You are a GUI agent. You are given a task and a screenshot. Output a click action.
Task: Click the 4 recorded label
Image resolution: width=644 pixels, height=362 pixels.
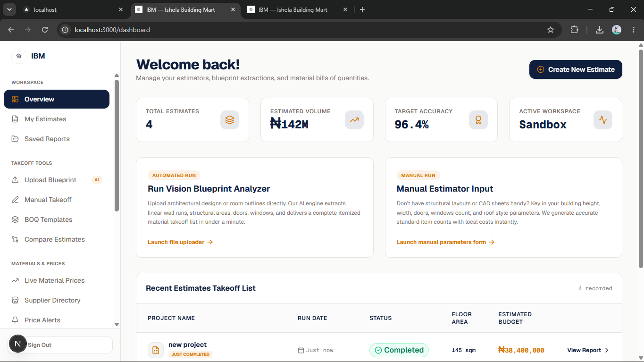click(595, 288)
